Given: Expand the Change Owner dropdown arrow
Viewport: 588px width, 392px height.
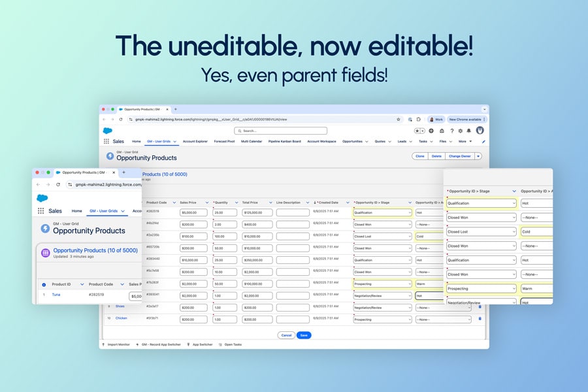Looking at the screenshot, I should click(480, 156).
